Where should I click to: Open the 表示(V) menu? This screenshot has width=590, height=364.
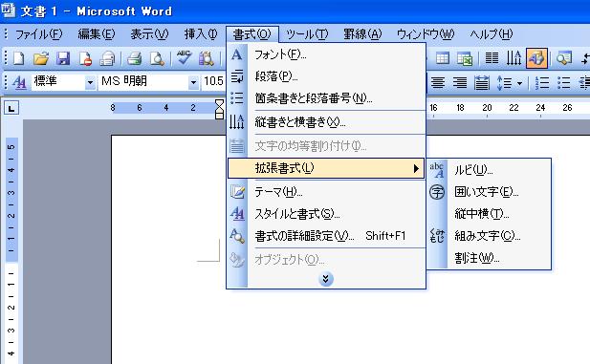pyautogui.click(x=149, y=34)
